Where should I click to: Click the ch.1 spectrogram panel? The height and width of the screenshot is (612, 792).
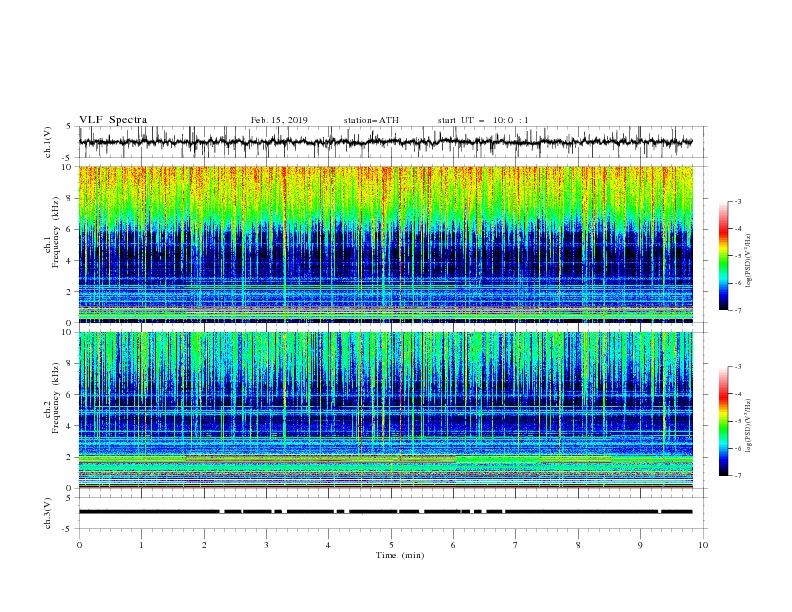coord(385,244)
